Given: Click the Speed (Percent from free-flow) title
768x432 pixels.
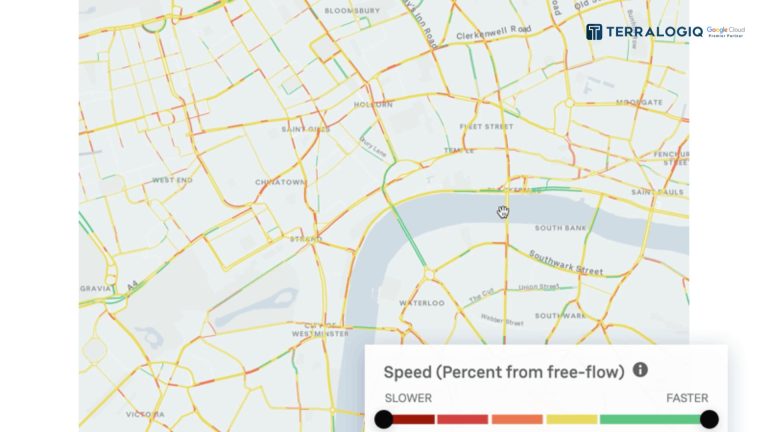Looking at the screenshot, I should [x=504, y=372].
